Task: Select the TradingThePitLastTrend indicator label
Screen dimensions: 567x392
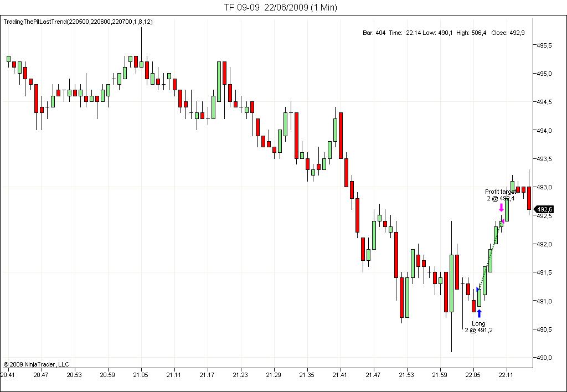Action: [78, 22]
